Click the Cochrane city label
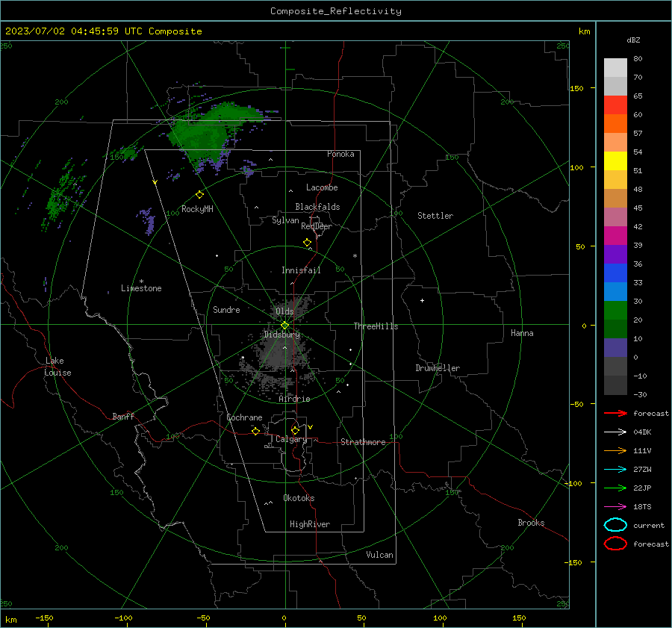The height and width of the screenshot is (628, 672). pos(244,417)
